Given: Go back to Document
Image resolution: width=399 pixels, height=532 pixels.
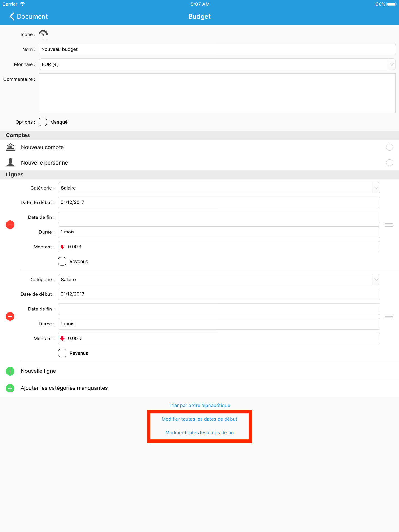Looking at the screenshot, I should coord(29,16).
